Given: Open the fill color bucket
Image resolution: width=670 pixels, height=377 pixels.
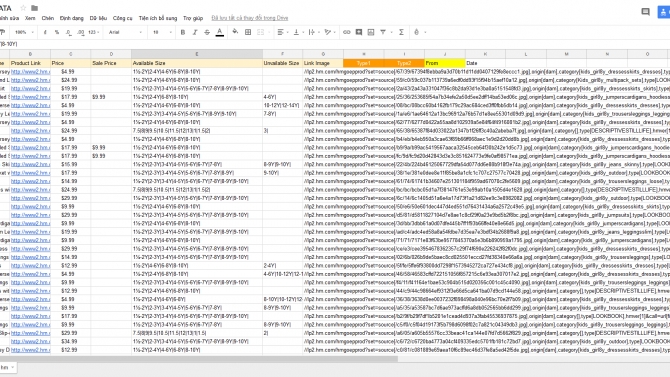Looking at the screenshot, I should 235,32.
